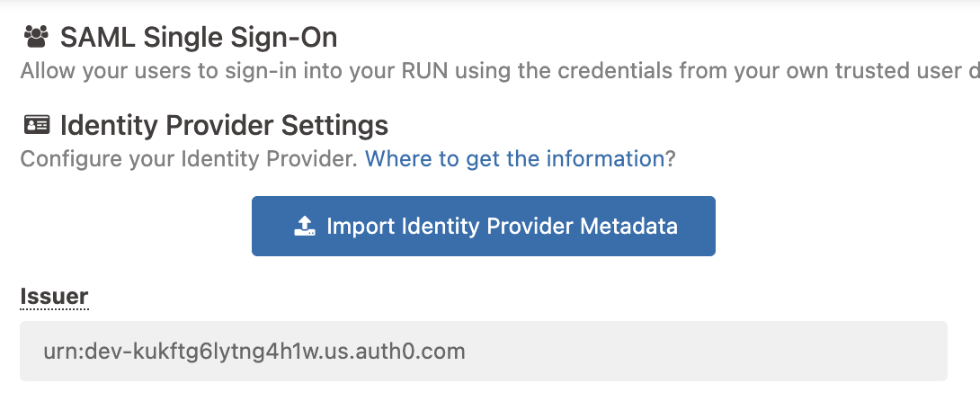Screen dimensions: 980x419
Task: Click the urn:dev-kukftg6lytng4h1w issuer value text
Action: coord(180,351)
